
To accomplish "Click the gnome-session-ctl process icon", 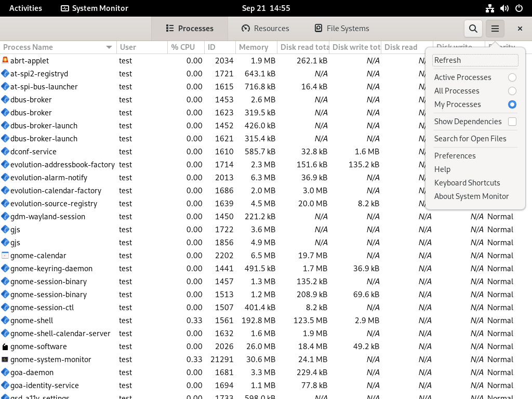I will (x=5, y=308).
